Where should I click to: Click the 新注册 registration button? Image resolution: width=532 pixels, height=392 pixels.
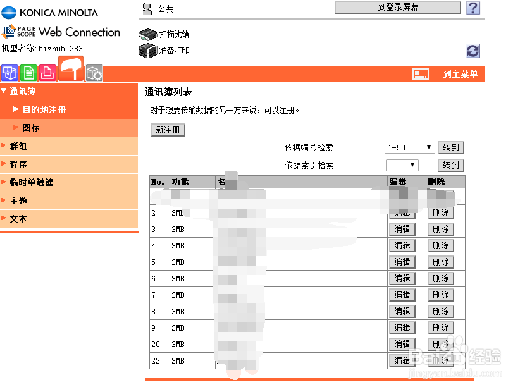coord(168,129)
